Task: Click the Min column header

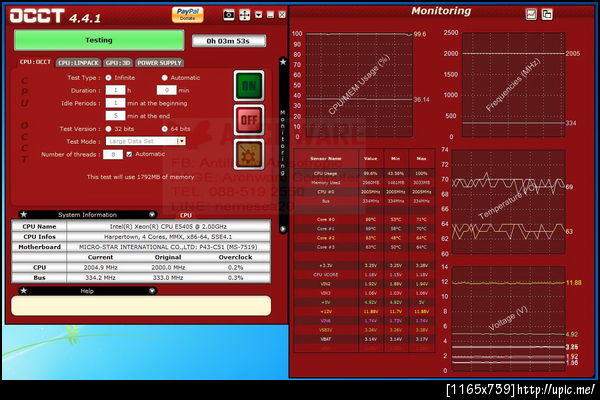Action: (396, 158)
